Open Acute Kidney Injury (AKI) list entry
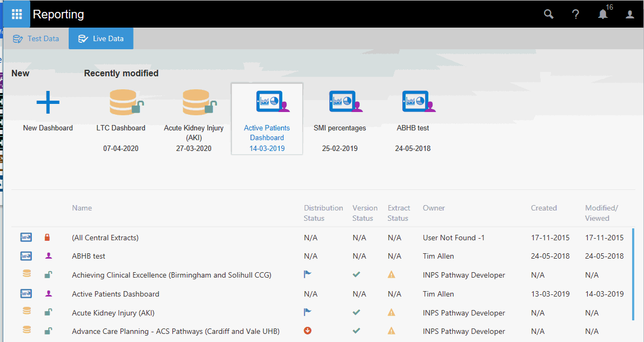This screenshot has width=644, height=342. click(105, 313)
